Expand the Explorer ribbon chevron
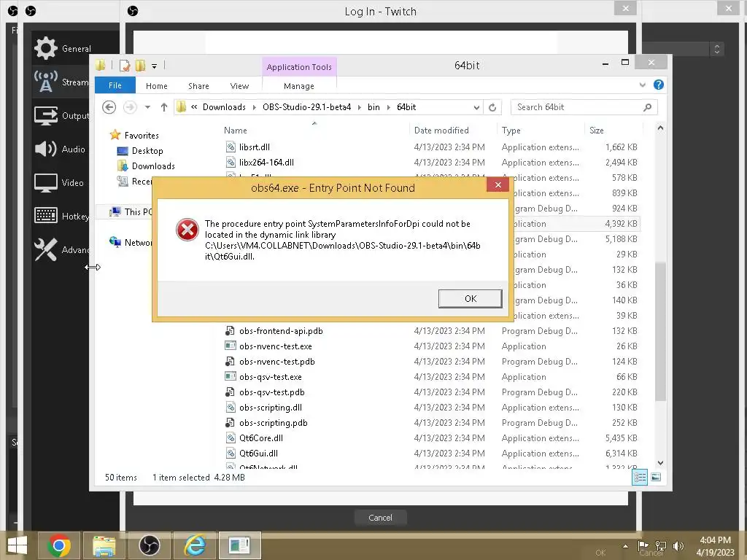The image size is (747, 560). click(642, 85)
